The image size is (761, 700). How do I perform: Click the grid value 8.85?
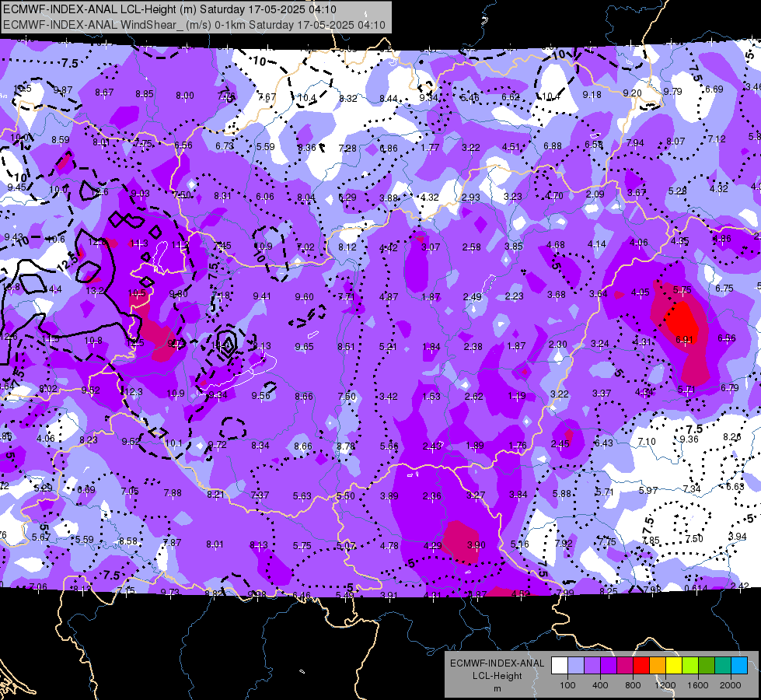[x=145, y=94]
